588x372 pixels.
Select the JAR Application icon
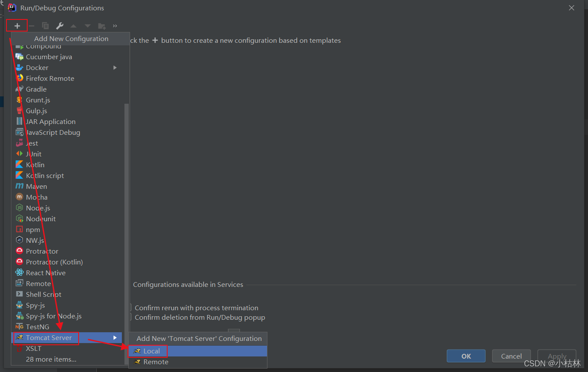tap(19, 121)
